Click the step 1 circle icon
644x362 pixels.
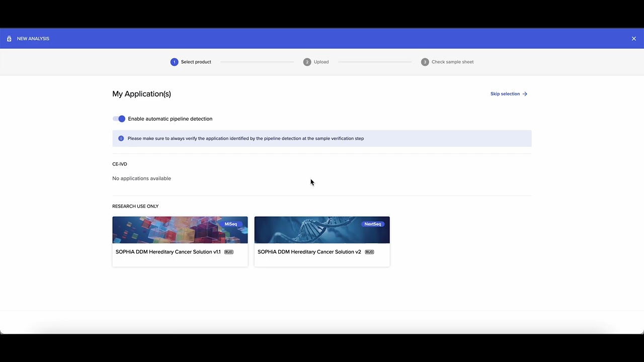point(174,62)
